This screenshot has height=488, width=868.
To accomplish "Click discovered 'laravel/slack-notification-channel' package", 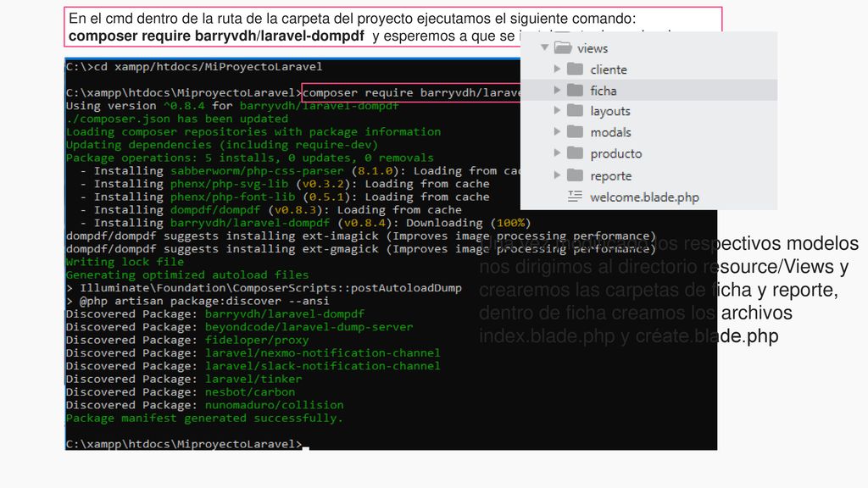I will tap(323, 366).
